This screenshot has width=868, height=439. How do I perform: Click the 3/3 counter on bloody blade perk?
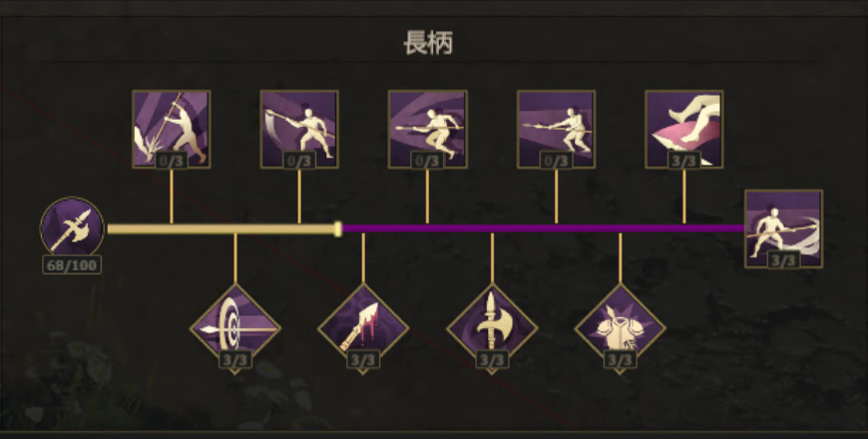click(363, 360)
